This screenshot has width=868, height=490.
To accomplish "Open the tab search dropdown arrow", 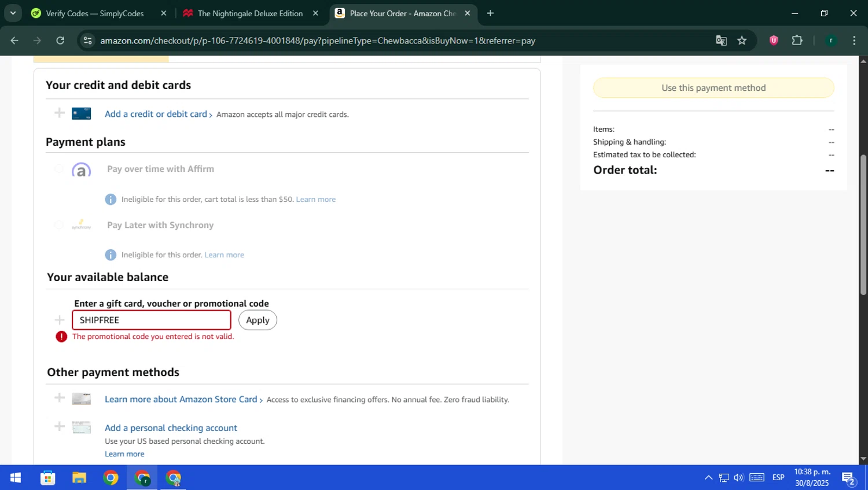I will click(x=13, y=13).
